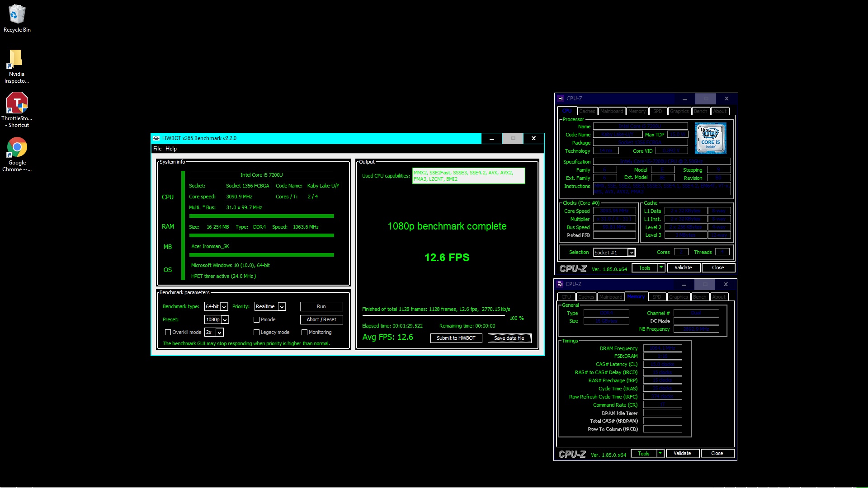Enable the Monitoring checkbox

coord(304,332)
